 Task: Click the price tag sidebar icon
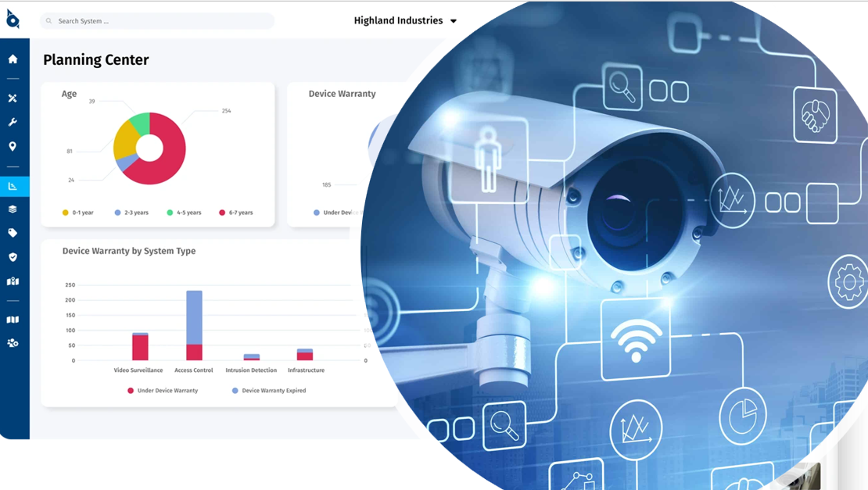click(x=13, y=233)
